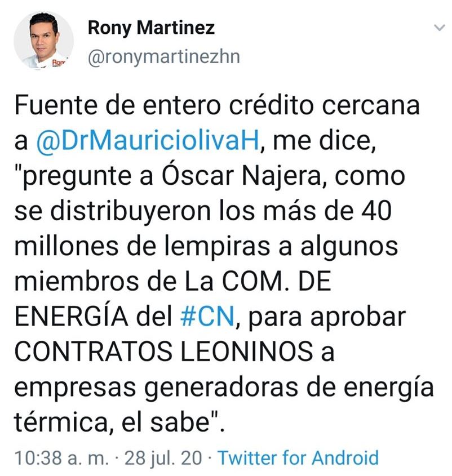Click the phrase CONTRATOS LEONINOS
This screenshot has height=476, width=452.
pos(162,353)
